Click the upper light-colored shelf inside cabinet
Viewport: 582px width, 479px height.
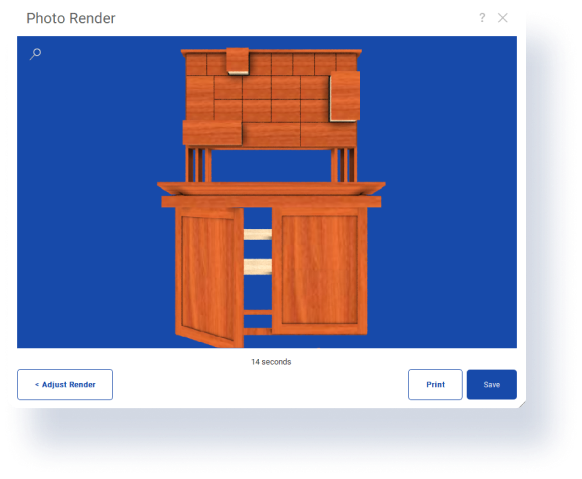pyautogui.click(x=258, y=234)
